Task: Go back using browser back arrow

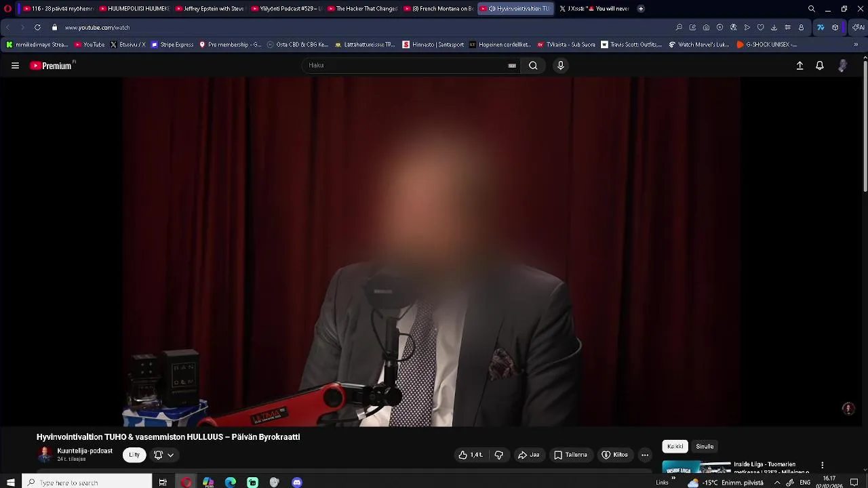Action: click(8, 27)
